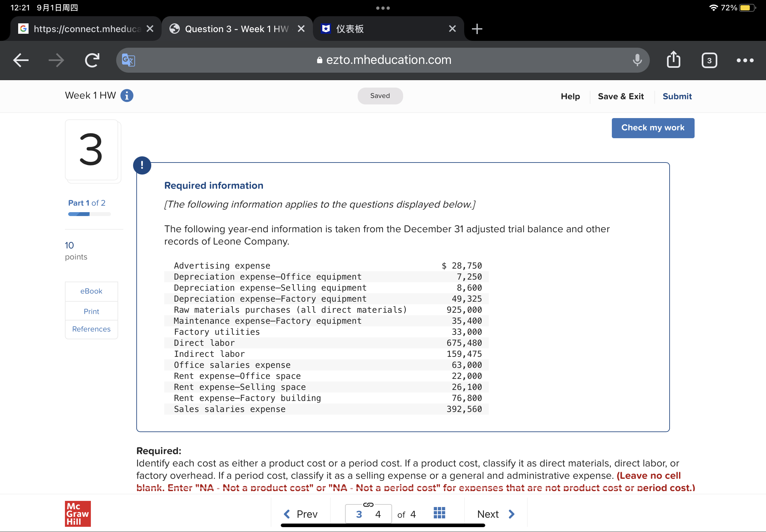Tap the microphone voice search icon
766x532 pixels.
[x=637, y=60]
